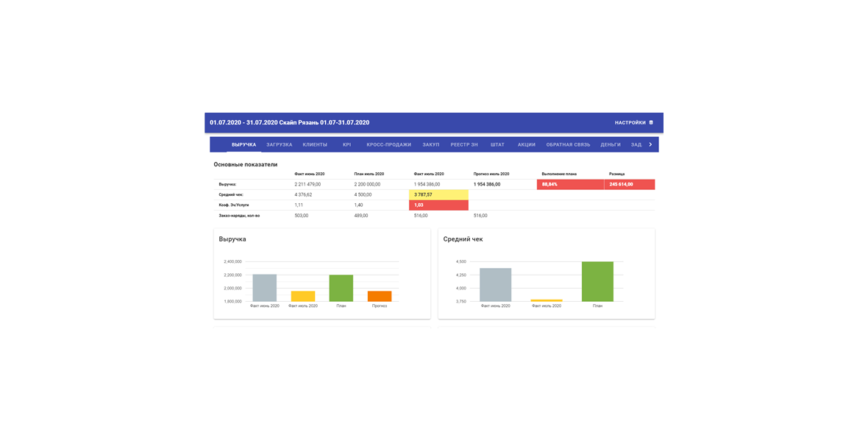The image size is (868, 441).
Task: Open the ЗАКУП tab
Action: tap(430, 144)
